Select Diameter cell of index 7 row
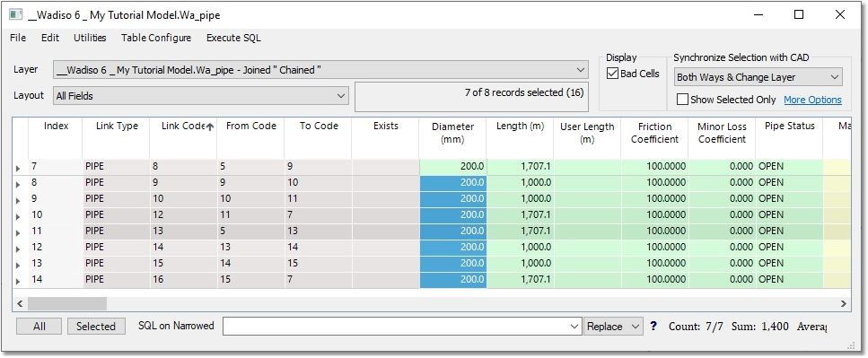The image size is (868, 358). pos(452,167)
